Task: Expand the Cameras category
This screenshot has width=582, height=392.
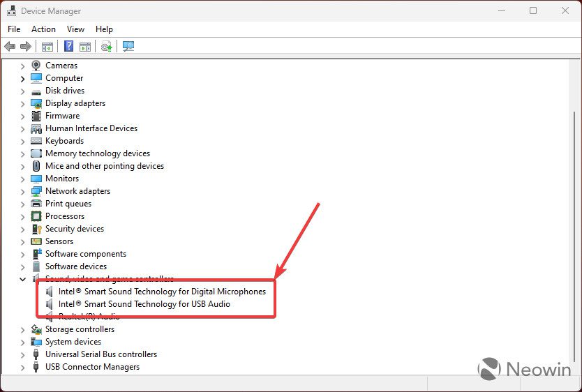Action: pos(23,66)
